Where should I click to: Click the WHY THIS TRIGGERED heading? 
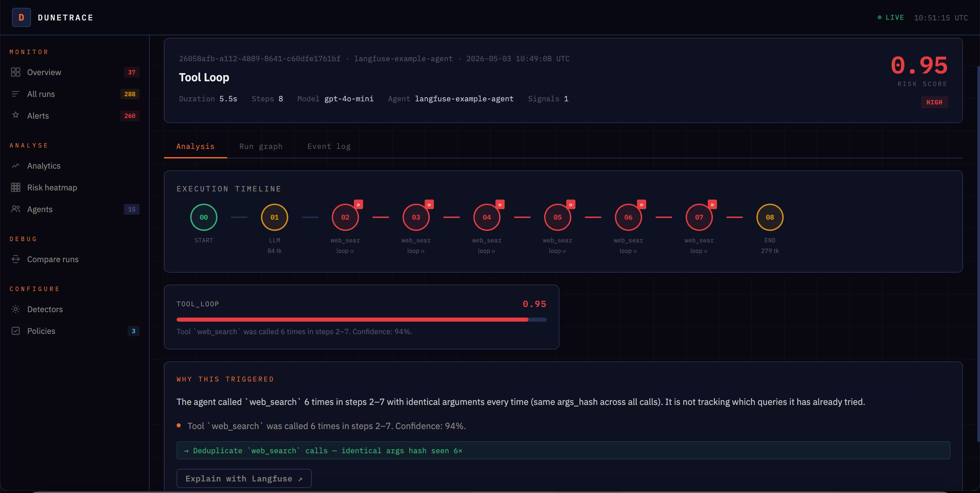coord(225,379)
